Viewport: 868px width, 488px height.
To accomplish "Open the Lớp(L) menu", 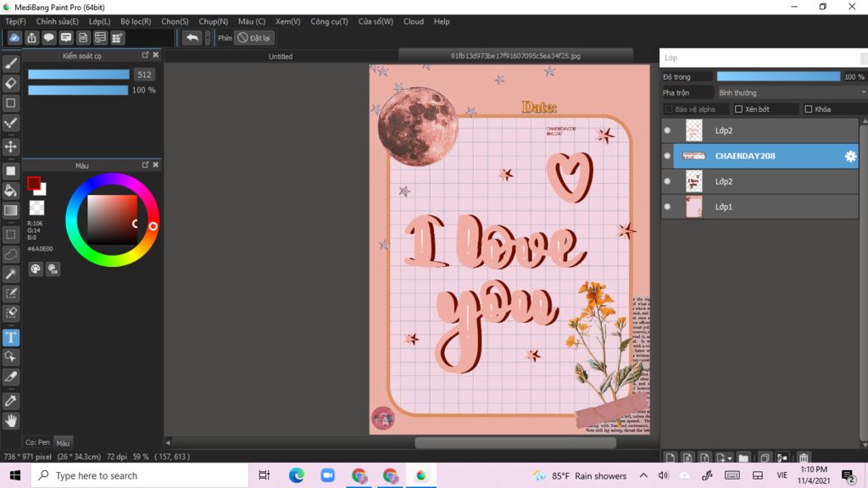I will coord(100,21).
